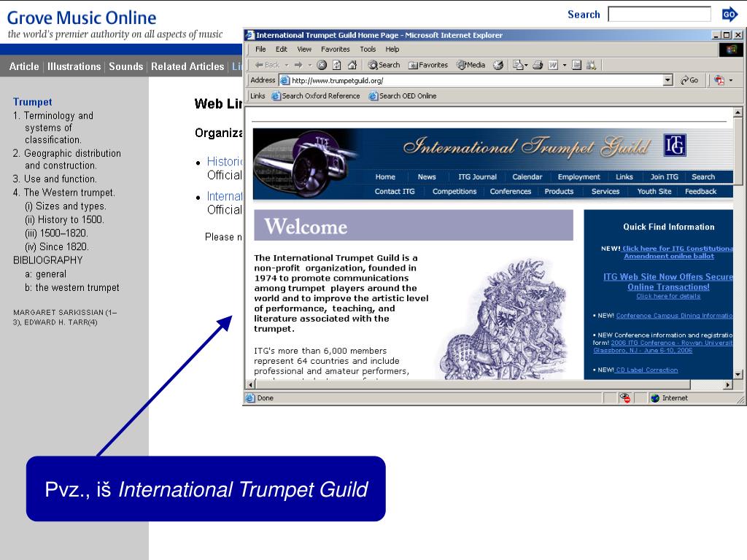
Task: Click the vertical scrollbar down arrow
Action: click(x=738, y=374)
